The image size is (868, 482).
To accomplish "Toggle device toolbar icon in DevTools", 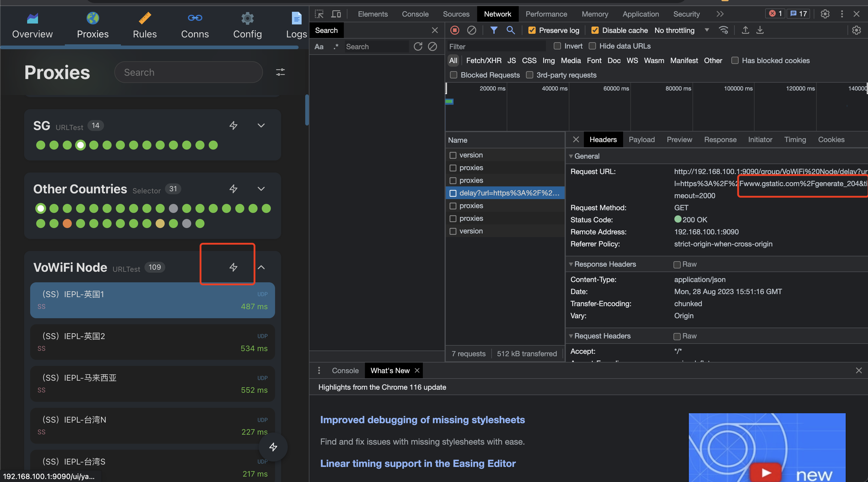I will [x=336, y=14].
